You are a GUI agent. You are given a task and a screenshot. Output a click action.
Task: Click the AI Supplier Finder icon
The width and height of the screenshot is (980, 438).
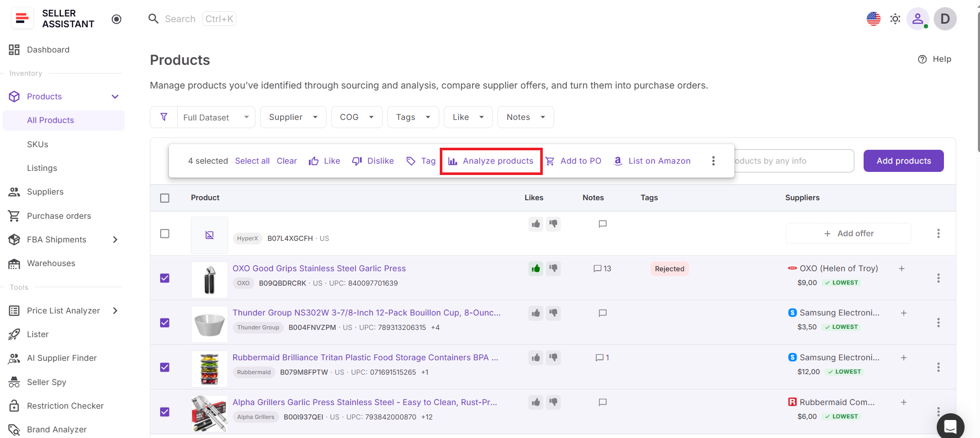(14, 359)
